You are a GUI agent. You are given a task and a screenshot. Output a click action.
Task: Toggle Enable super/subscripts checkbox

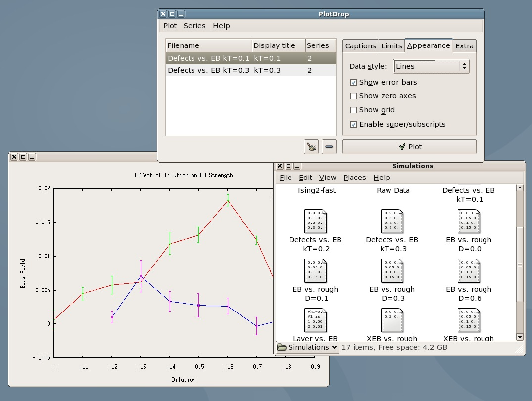click(353, 125)
